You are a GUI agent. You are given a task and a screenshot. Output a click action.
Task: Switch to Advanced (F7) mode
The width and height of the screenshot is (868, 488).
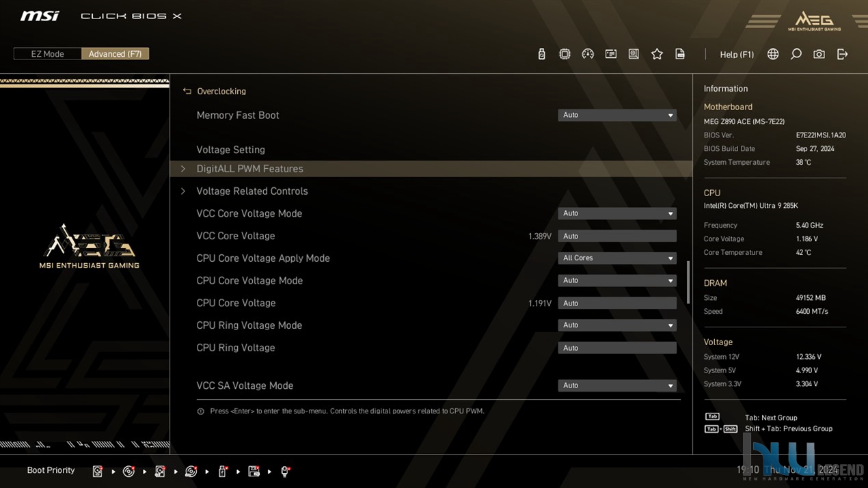(x=115, y=54)
